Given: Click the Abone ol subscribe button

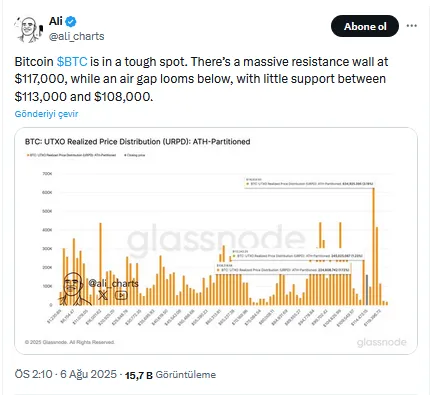Looking at the screenshot, I should 365,26.
